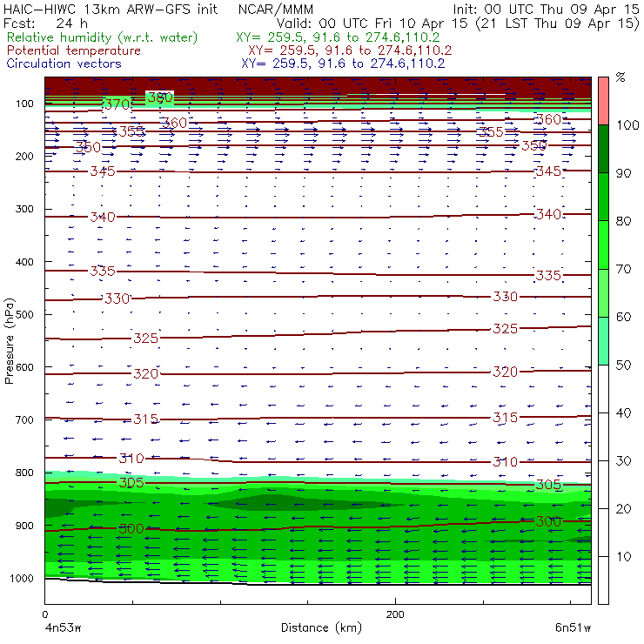
Task: Click the colorbar '10' tick label
Action: click(x=623, y=557)
